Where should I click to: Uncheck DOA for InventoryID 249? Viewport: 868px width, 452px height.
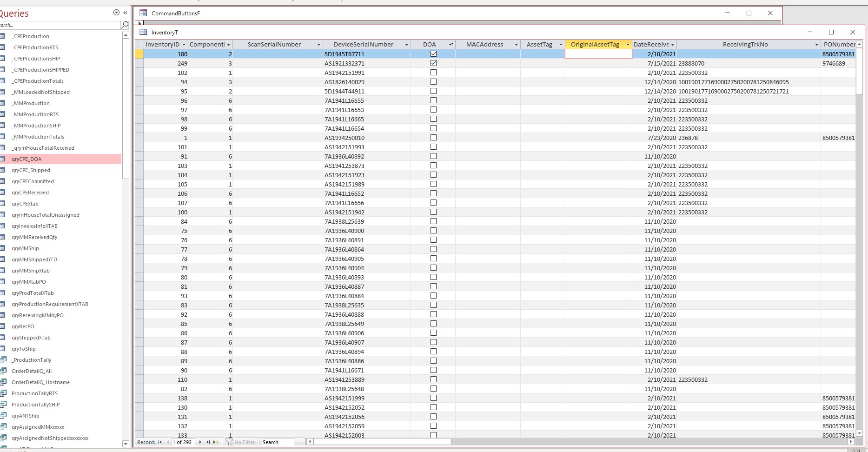[433, 63]
